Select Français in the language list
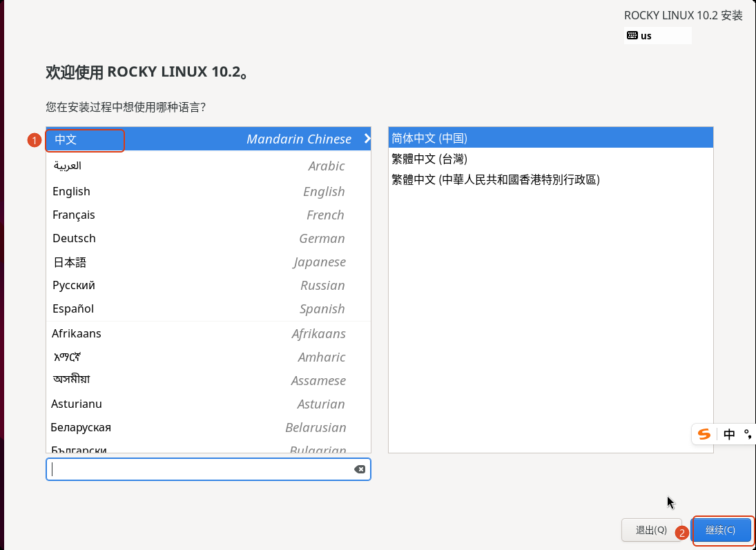The height and width of the screenshot is (550, 756). (209, 215)
